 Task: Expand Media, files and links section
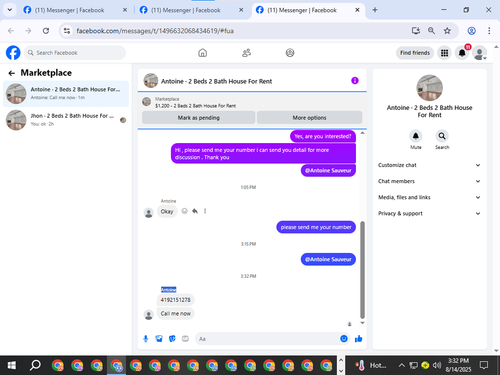(429, 197)
